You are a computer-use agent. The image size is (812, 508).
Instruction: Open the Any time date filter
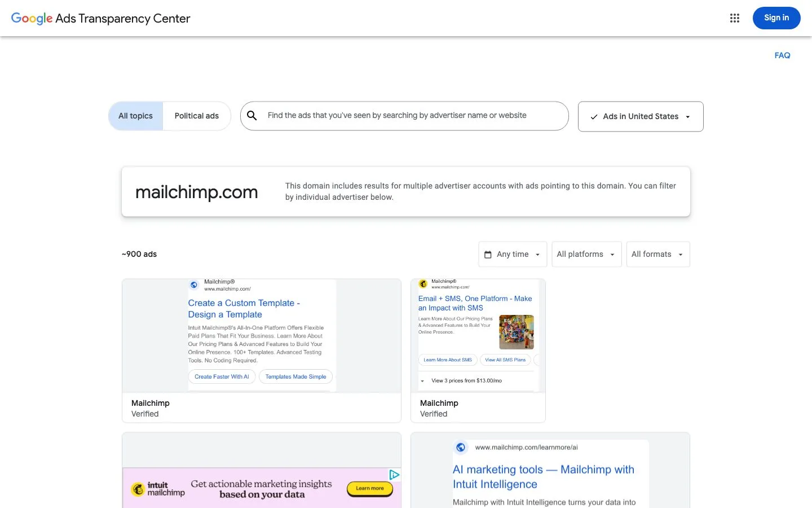(x=513, y=255)
